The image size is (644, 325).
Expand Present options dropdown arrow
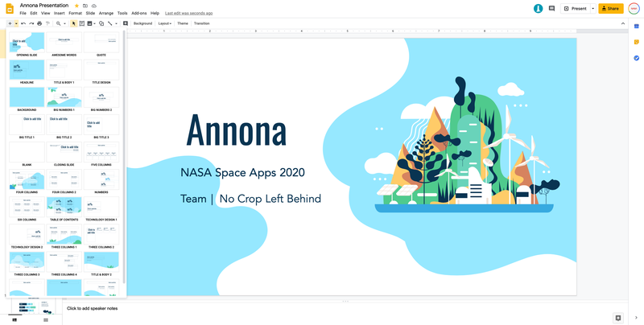click(592, 9)
